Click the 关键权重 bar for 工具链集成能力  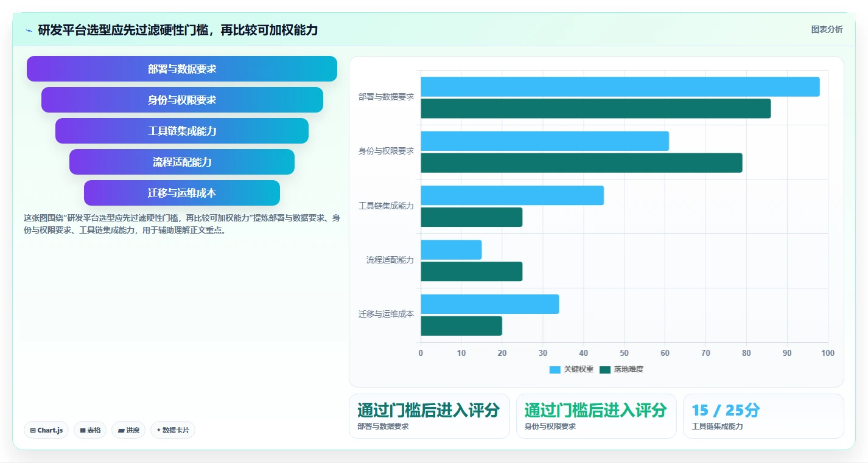coord(512,195)
